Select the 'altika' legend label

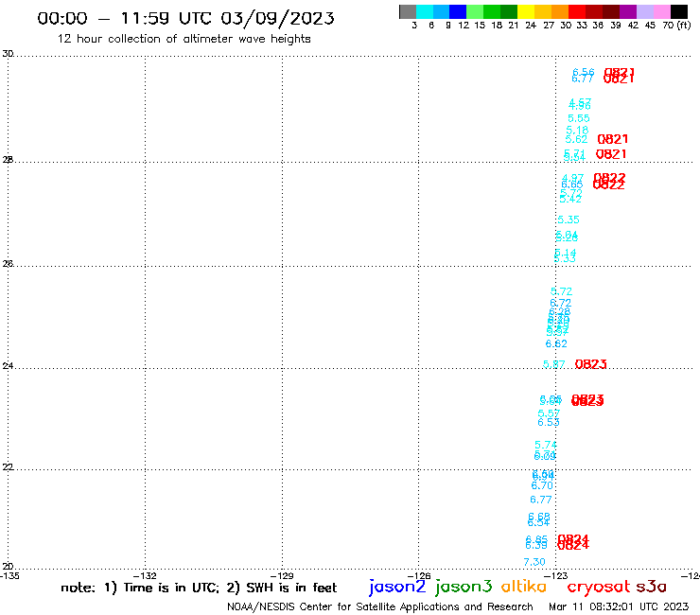click(x=524, y=587)
